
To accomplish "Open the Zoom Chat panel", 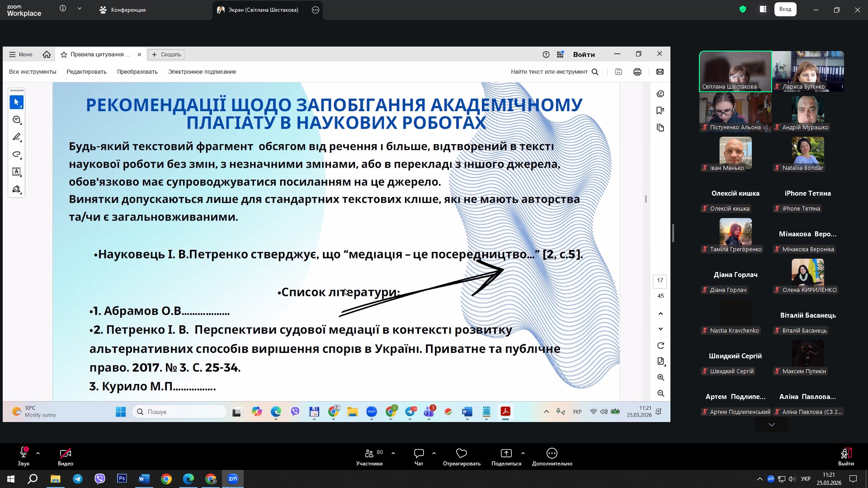I will [x=419, y=453].
